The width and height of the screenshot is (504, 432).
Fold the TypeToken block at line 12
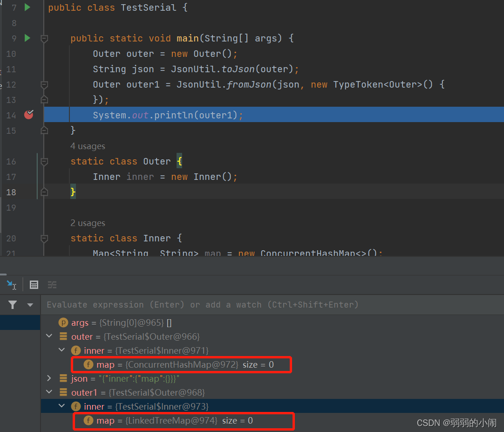pyautogui.click(x=44, y=85)
